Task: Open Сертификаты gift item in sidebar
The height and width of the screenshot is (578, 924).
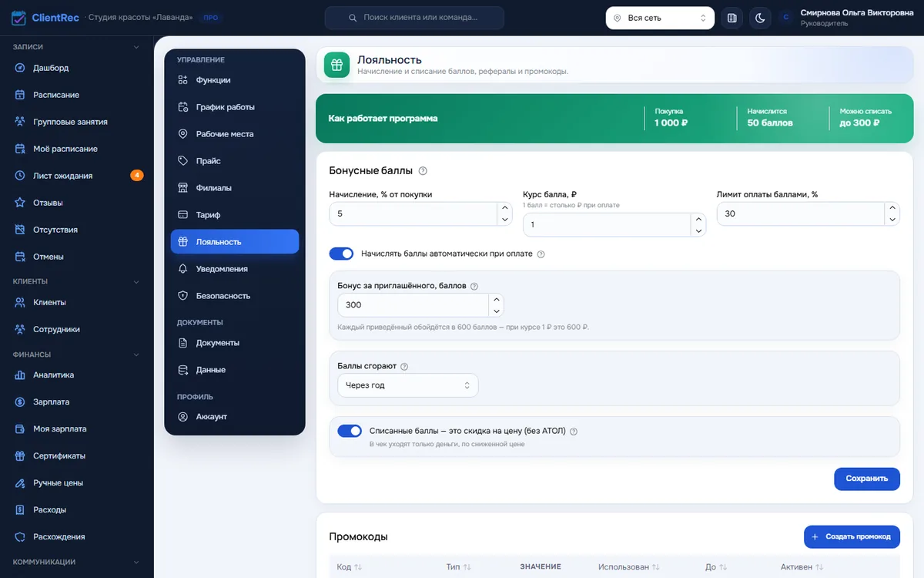Action: [77, 455]
